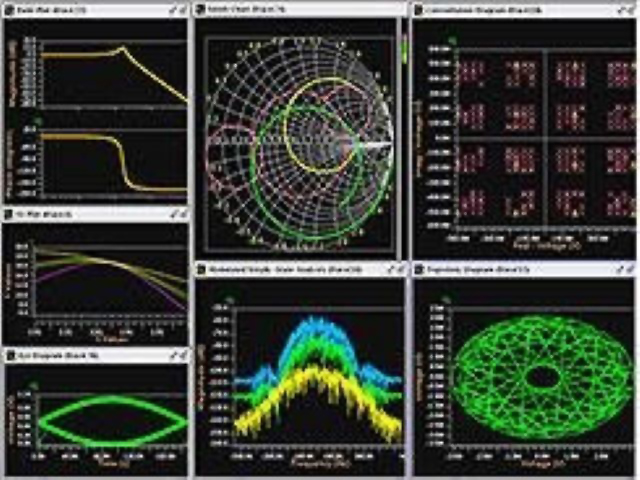This screenshot has height=480, width=640.
Task: Click the green vertical slider beside Smith Chart
Action: click(x=403, y=50)
